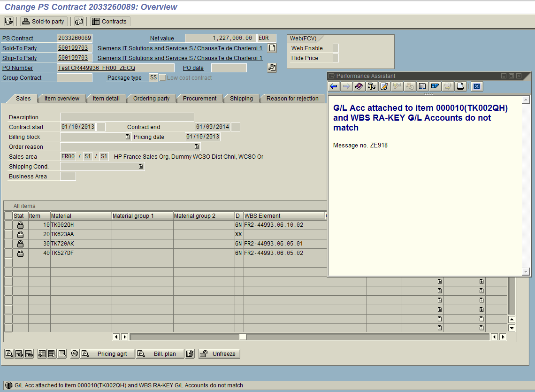Open the Contracts list button

coord(110,21)
